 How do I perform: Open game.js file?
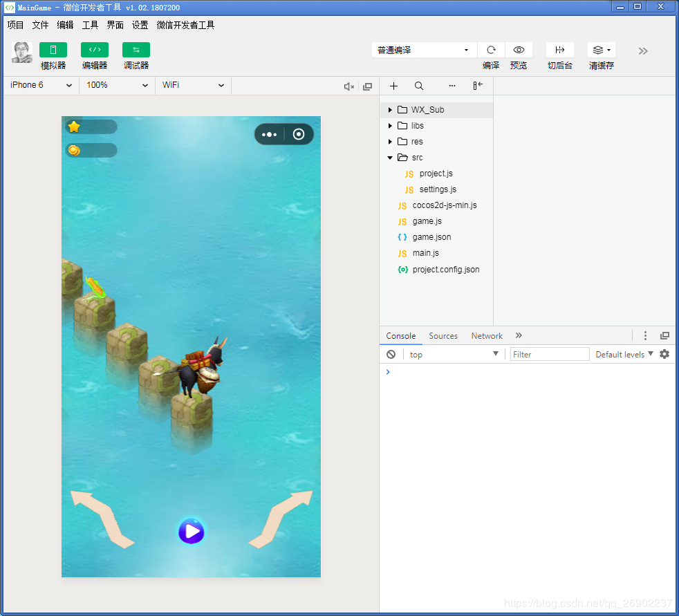pos(436,221)
